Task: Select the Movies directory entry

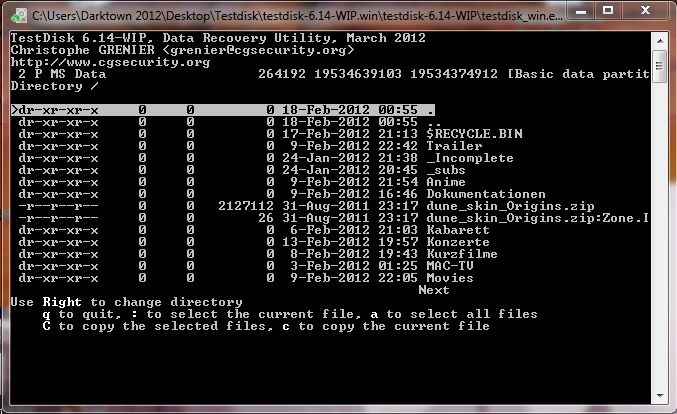Action: 450,277
